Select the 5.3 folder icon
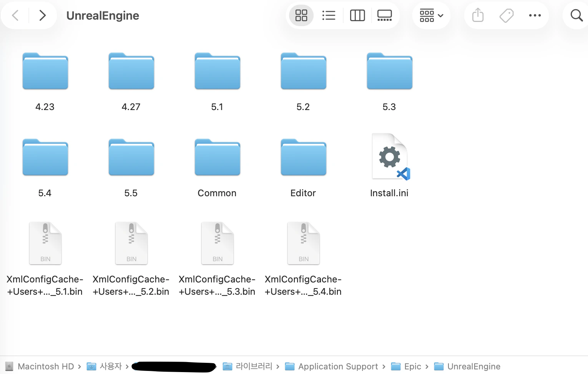588x374 pixels. pyautogui.click(x=390, y=71)
